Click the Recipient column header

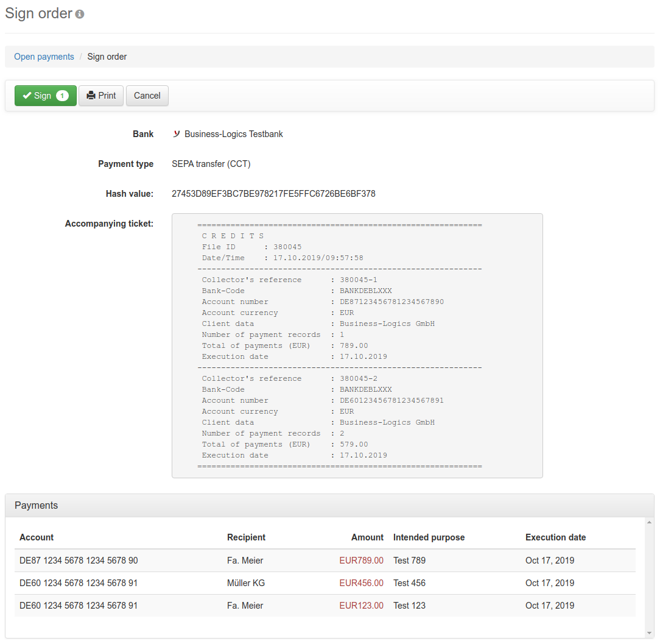[246, 537]
